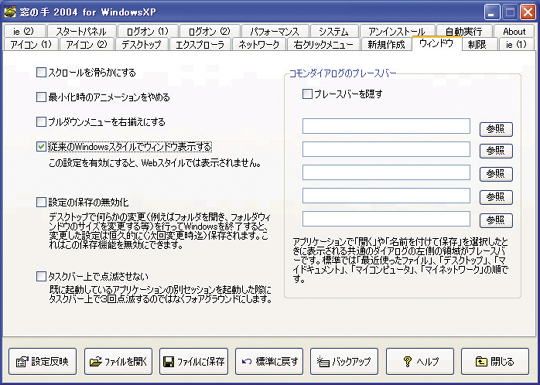Click 参照 browse button for fourth field
The height and width of the screenshot is (385, 540).
496,197
